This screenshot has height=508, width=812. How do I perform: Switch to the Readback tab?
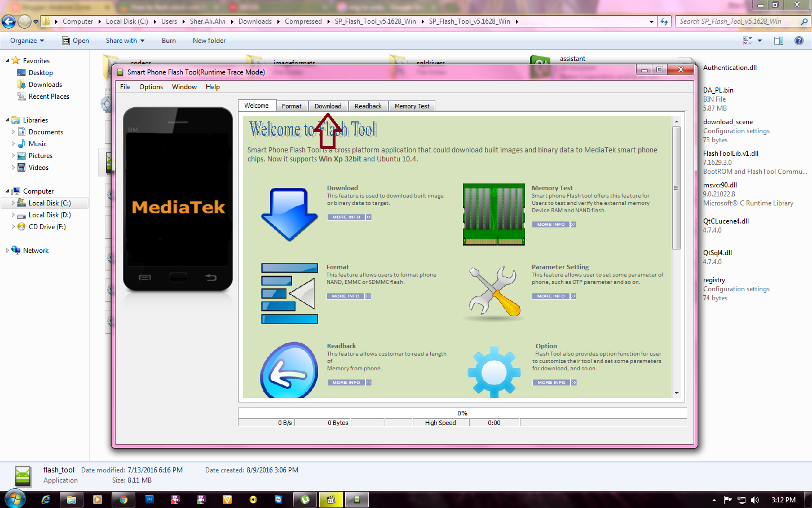click(368, 106)
